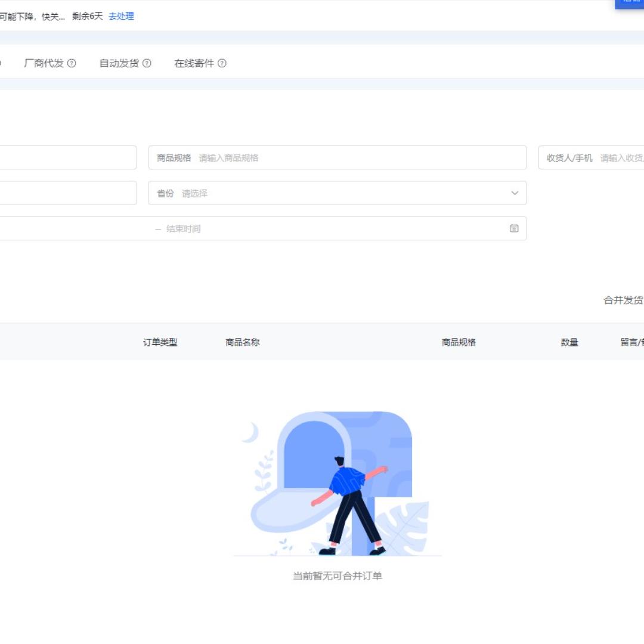The image size is (644, 644).
Task: Focus the 商品规格 input field
Action: [358, 158]
